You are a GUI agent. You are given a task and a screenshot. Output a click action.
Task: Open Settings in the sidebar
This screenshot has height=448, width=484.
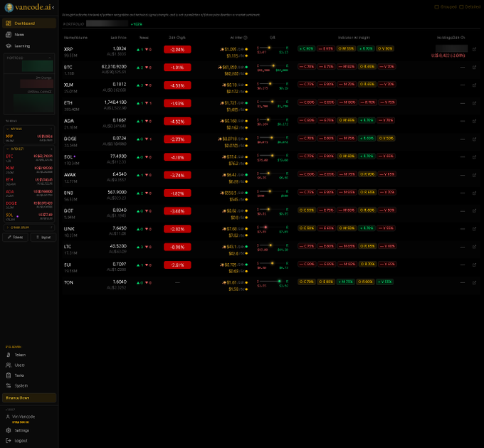pos(29,430)
